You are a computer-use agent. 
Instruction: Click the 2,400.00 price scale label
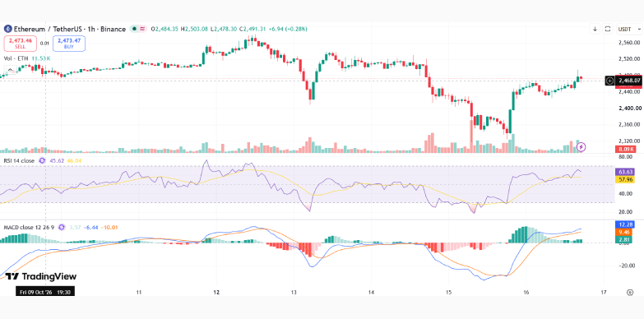click(630, 109)
